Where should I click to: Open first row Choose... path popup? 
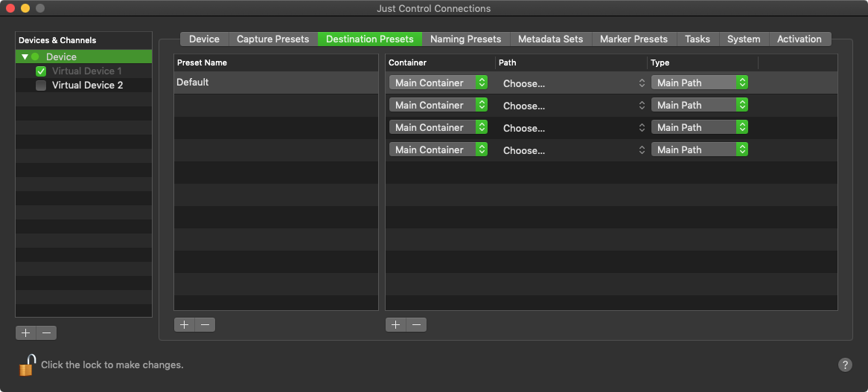(x=573, y=83)
